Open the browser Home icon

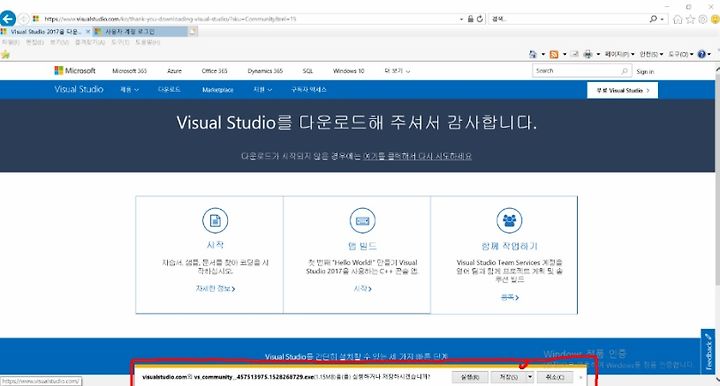pyautogui.click(x=677, y=19)
